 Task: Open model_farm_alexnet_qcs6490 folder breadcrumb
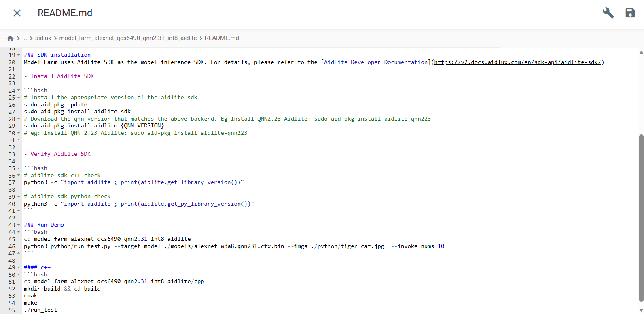[x=128, y=38]
